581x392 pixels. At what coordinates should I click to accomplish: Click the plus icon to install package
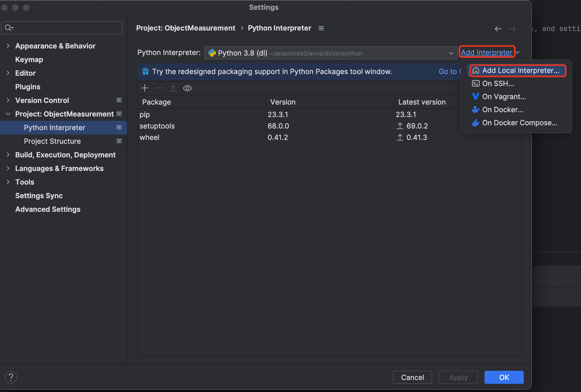[x=145, y=88]
